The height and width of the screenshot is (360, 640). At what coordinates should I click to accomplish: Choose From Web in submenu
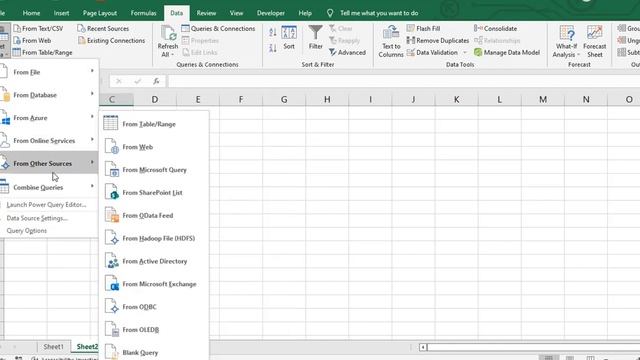point(154,147)
